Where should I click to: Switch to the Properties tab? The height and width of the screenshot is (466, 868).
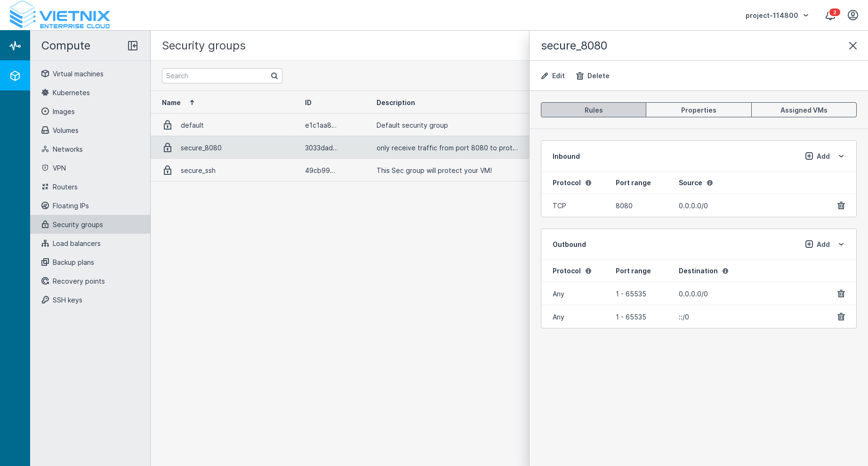[699, 110]
